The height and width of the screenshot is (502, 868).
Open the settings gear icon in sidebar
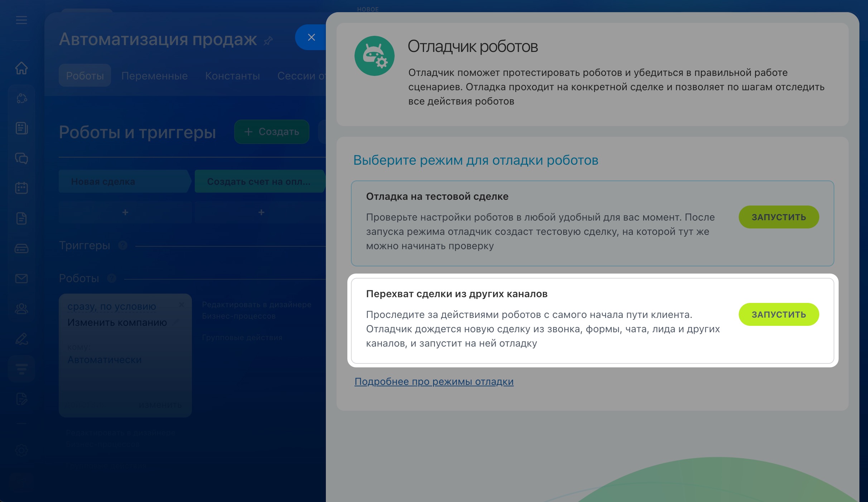(21, 450)
